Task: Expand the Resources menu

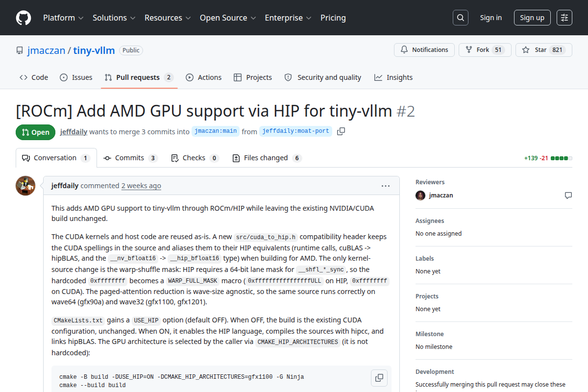Action: coord(168,18)
